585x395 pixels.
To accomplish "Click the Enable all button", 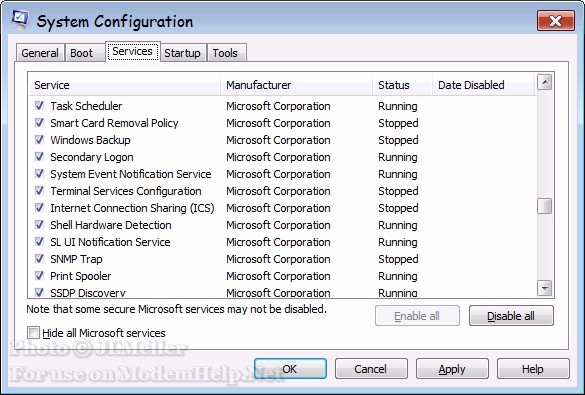I will click(417, 316).
